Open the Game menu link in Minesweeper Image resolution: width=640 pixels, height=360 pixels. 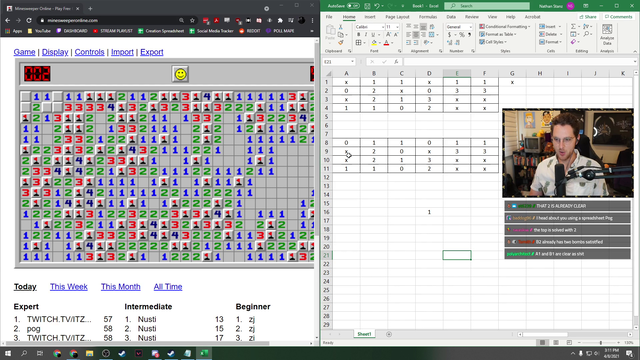pos(24,52)
